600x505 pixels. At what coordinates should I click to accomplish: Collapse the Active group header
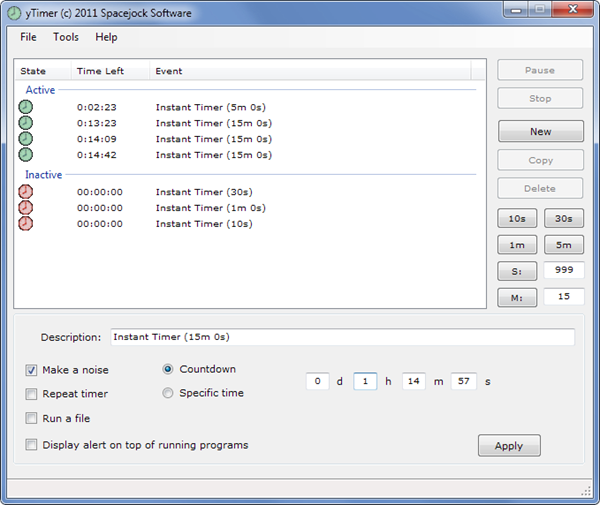40,90
